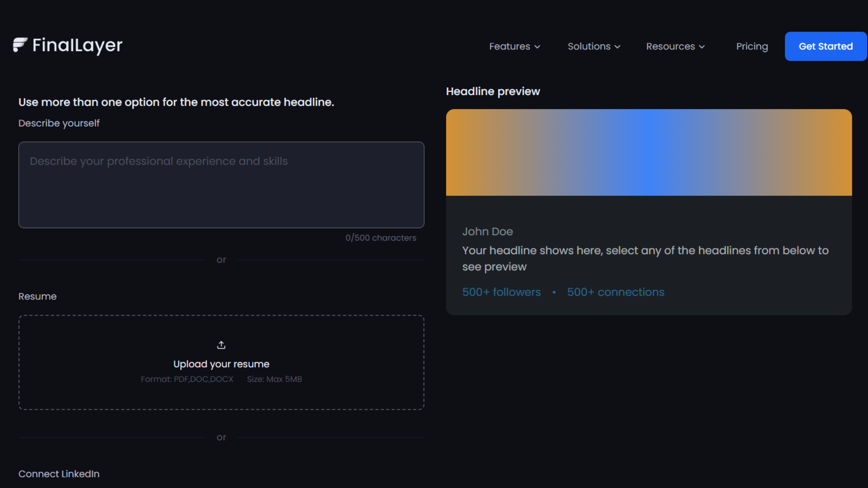The width and height of the screenshot is (868, 488).
Task: Click the Solutions chevron arrow
Action: 618,47
